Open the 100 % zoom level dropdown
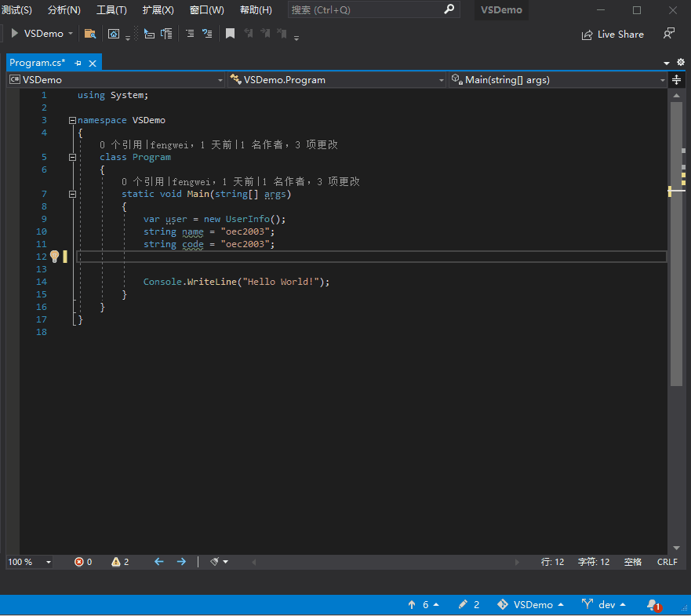Image resolution: width=691 pixels, height=616 pixels. click(48, 562)
